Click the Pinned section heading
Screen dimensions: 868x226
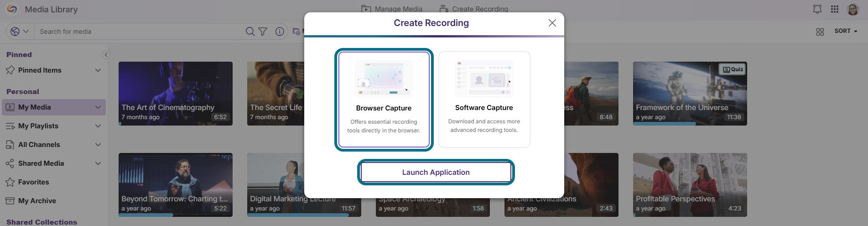pos(19,55)
